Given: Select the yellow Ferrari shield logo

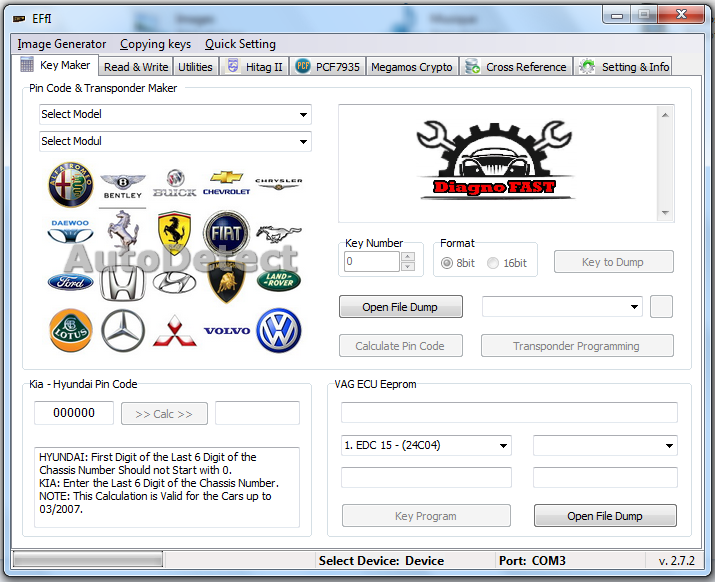Looking at the screenshot, I should coord(174,233).
